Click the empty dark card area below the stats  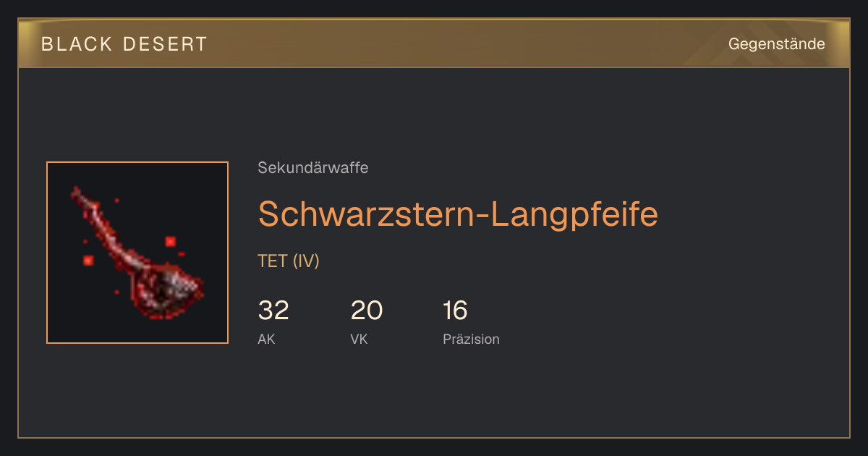tap(434, 394)
